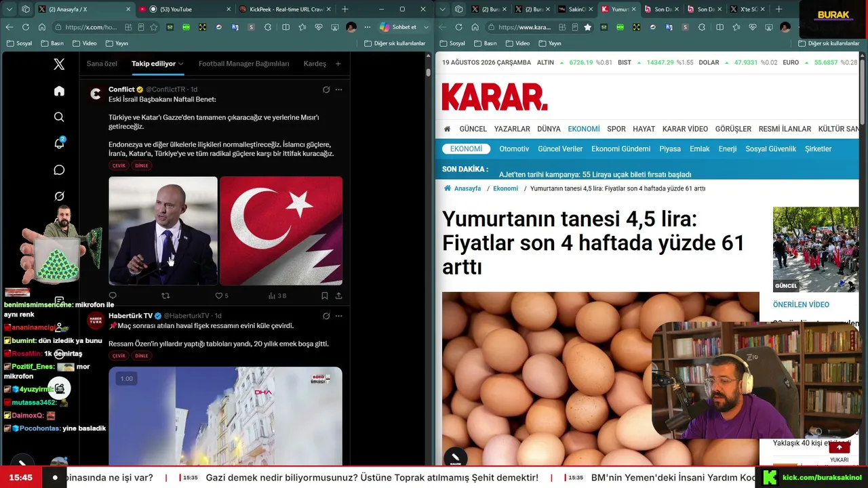Open Yayın bookmark folder in Karar window

tap(550, 43)
